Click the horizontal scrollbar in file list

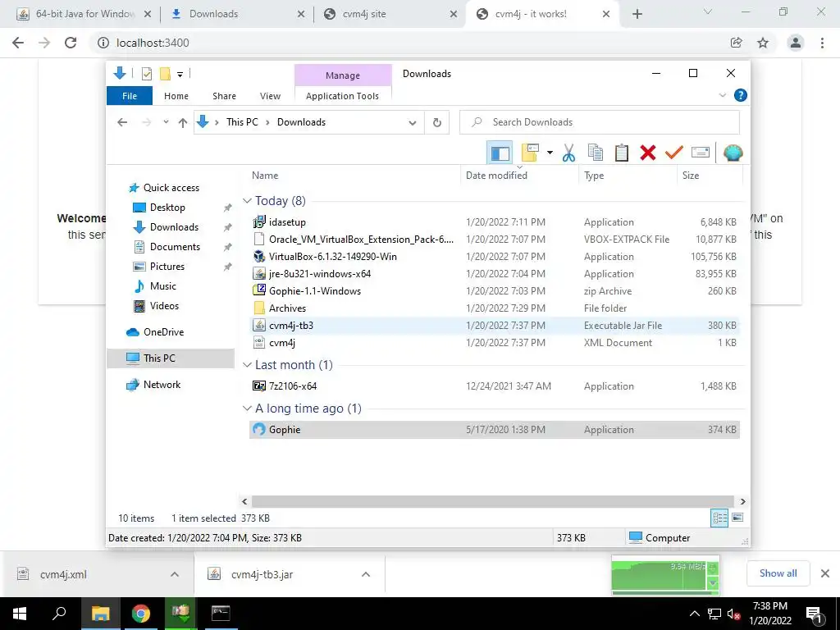(492, 501)
